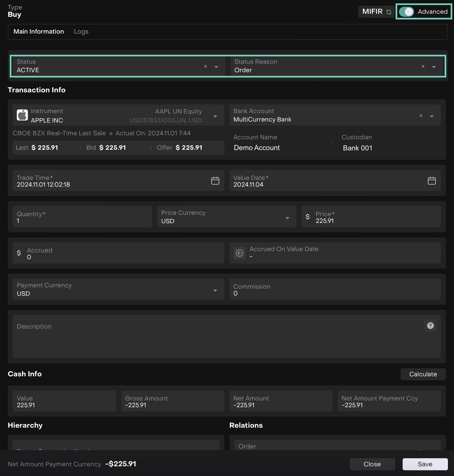This screenshot has width=454, height=476.
Task: Open the Instrument selector dropdown
Action: pyautogui.click(x=215, y=116)
